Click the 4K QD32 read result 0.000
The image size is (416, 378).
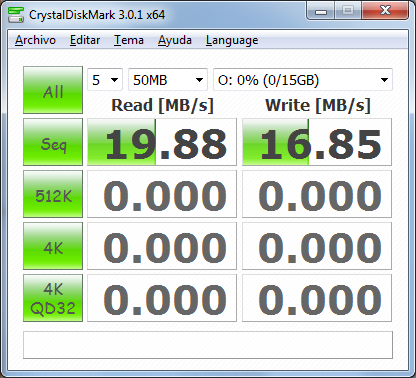pos(162,298)
